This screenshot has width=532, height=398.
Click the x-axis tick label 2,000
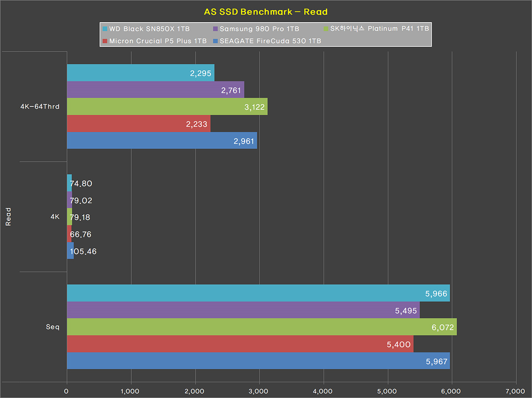194,391
